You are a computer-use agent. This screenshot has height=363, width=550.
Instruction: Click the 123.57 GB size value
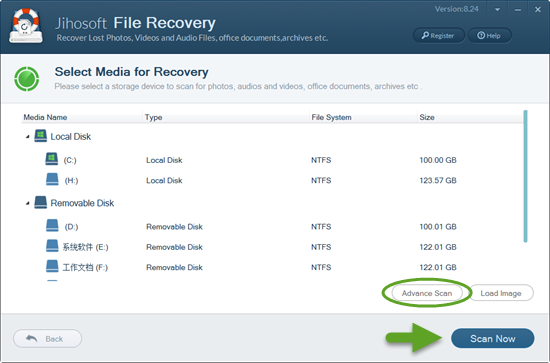438,181
